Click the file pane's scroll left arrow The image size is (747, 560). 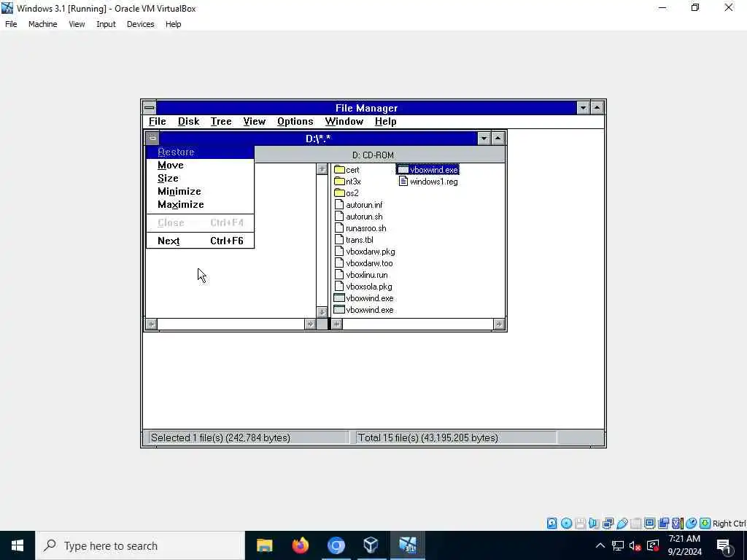point(336,324)
